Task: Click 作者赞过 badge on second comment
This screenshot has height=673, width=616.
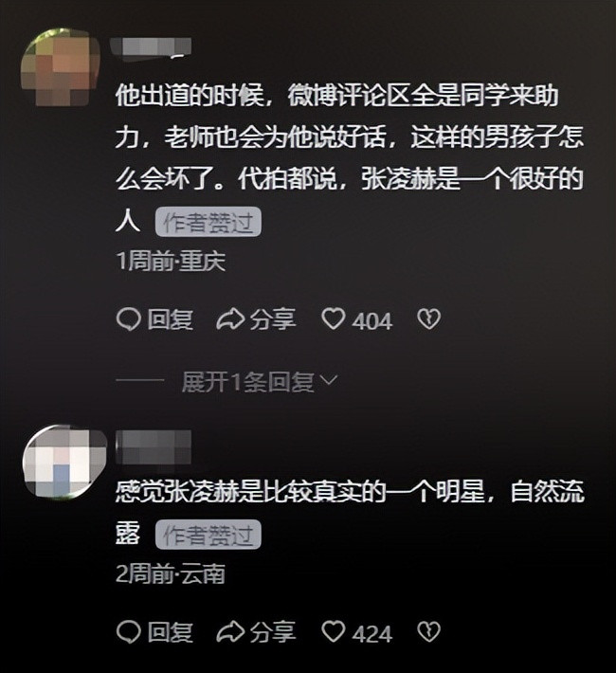Action: click(x=208, y=535)
